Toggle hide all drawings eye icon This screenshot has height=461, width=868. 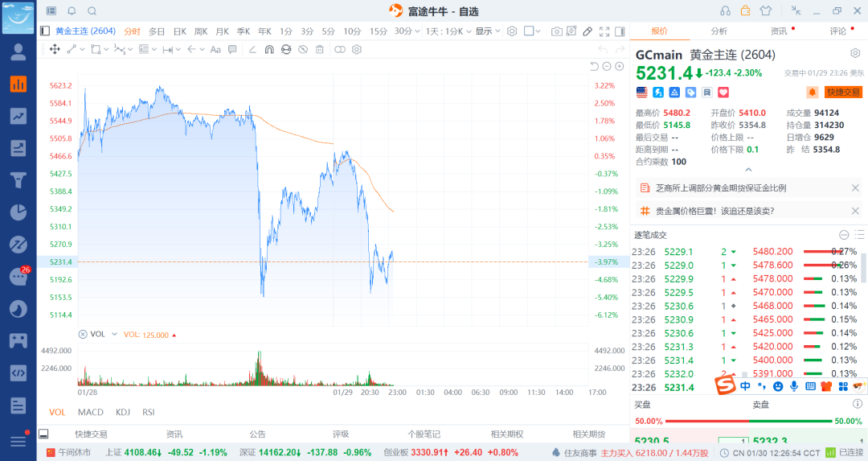coord(303,49)
